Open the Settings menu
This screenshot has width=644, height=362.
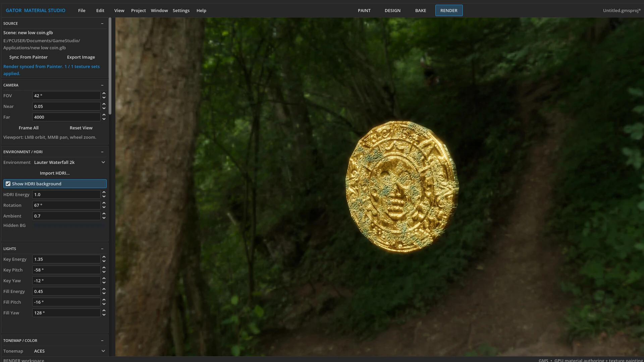click(x=181, y=10)
